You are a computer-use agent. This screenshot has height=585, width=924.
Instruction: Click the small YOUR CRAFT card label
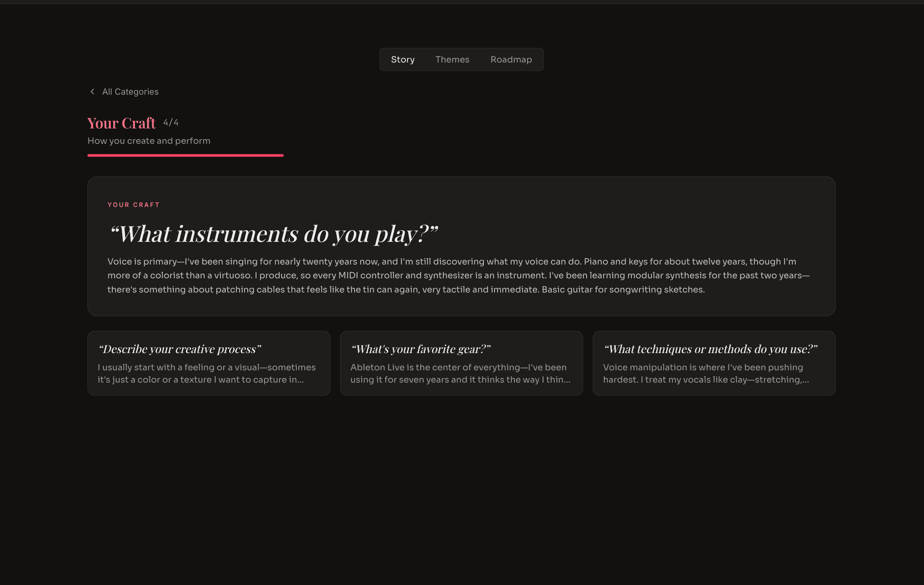click(x=133, y=205)
